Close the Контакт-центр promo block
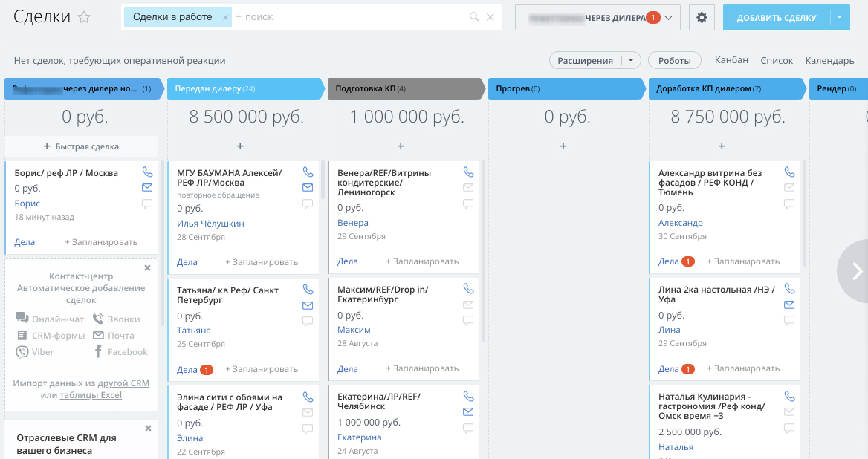The width and height of the screenshot is (868, 459). pyautogui.click(x=147, y=267)
